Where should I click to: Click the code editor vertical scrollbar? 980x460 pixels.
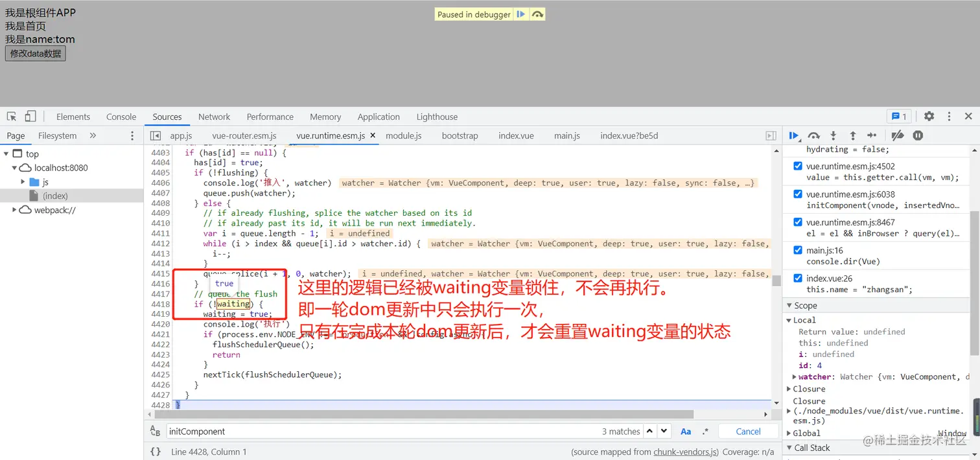[776, 281]
